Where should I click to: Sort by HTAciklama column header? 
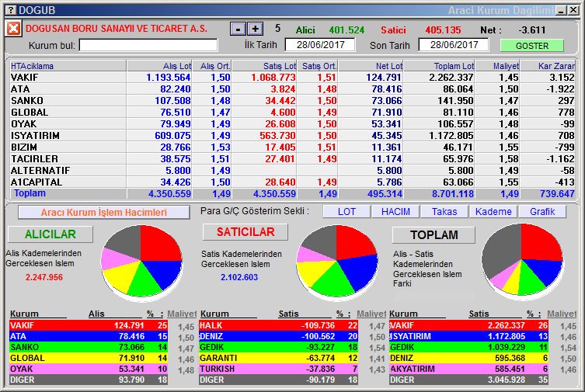tap(68, 66)
